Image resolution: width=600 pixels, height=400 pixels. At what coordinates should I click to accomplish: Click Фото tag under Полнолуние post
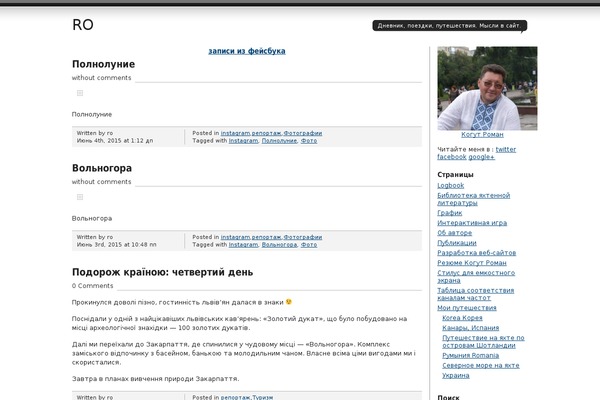click(309, 141)
